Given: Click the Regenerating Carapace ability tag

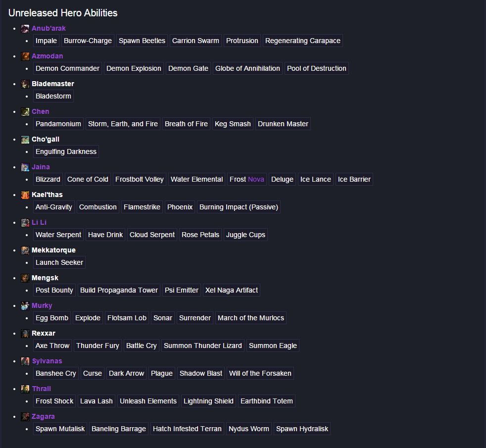Looking at the screenshot, I should 303,41.
